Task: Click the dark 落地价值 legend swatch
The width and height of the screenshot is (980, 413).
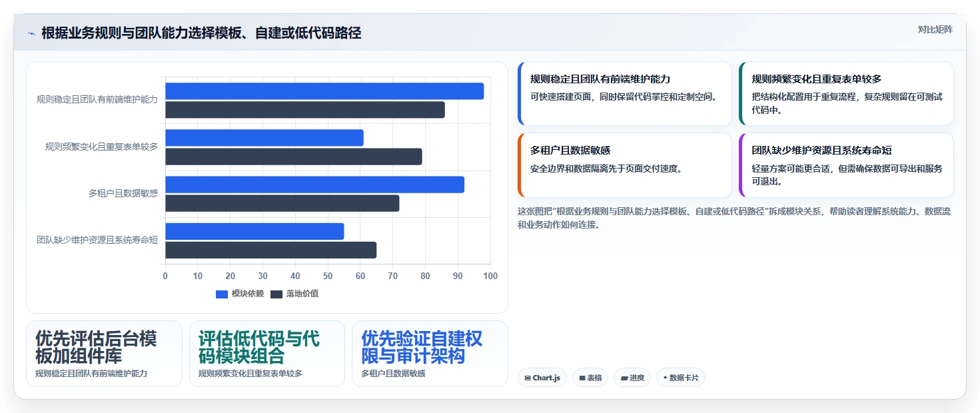Action: tap(276, 294)
